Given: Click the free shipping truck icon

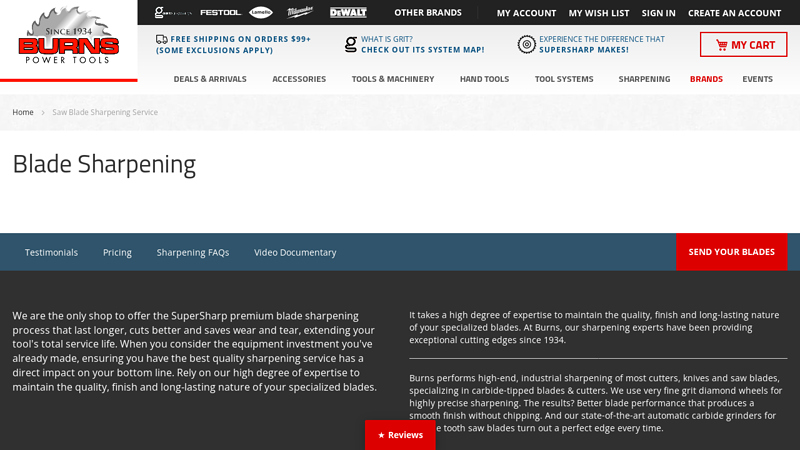Looking at the screenshot, I should (161, 39).
